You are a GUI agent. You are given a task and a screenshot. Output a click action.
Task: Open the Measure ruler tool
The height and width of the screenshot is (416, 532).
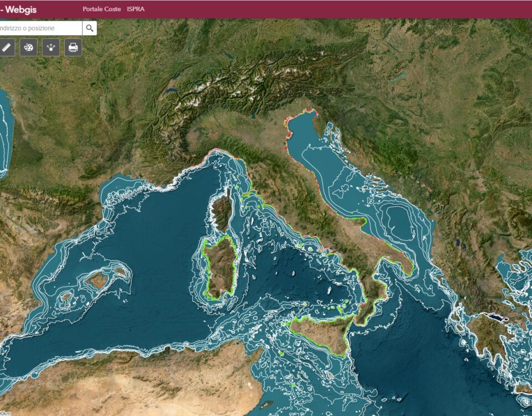[x=6, y=48]
